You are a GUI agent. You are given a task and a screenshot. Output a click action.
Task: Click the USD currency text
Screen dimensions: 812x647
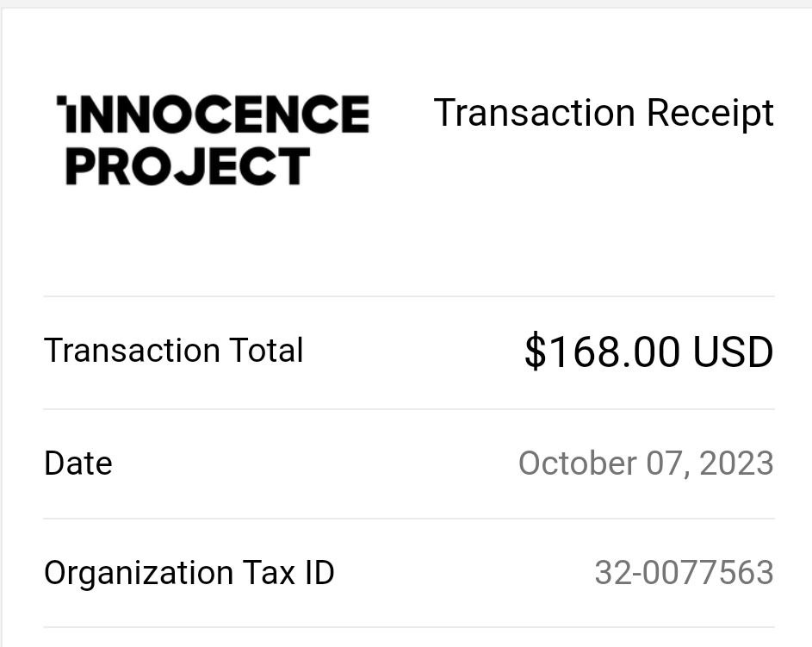(733, 351)
